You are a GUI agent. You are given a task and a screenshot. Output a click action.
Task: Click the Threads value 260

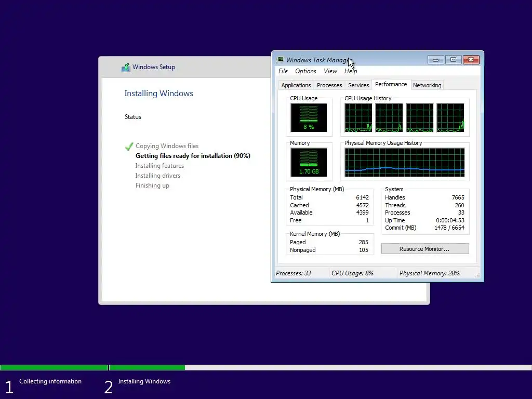point(459,205)
